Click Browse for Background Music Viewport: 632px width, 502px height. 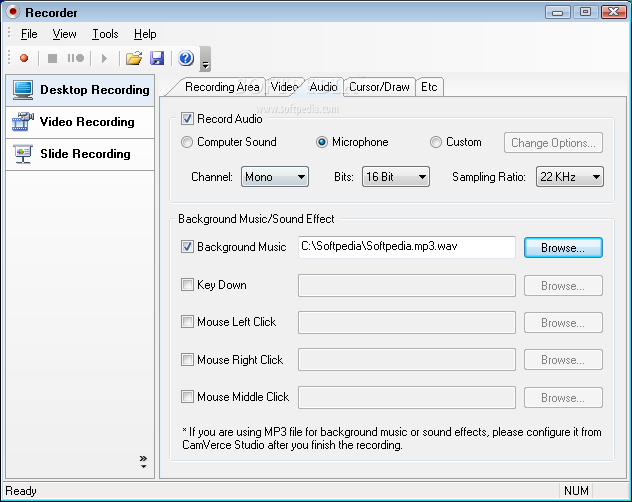click(x=563, y=248)
